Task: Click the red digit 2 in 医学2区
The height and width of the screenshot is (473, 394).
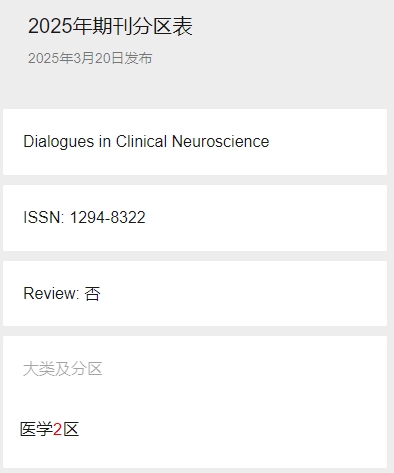Action: point(57,429)
